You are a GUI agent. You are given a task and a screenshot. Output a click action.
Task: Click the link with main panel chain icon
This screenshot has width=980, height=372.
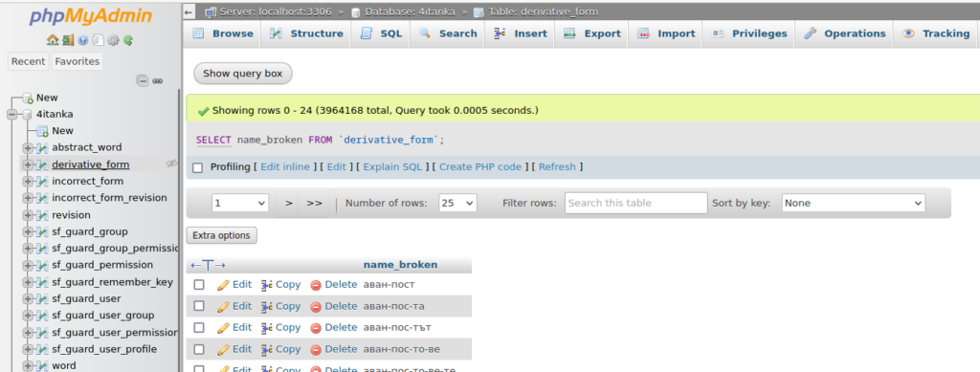158,80
